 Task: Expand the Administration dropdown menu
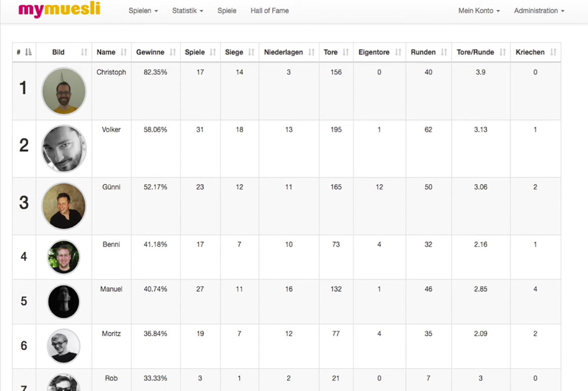click(539, 11)
